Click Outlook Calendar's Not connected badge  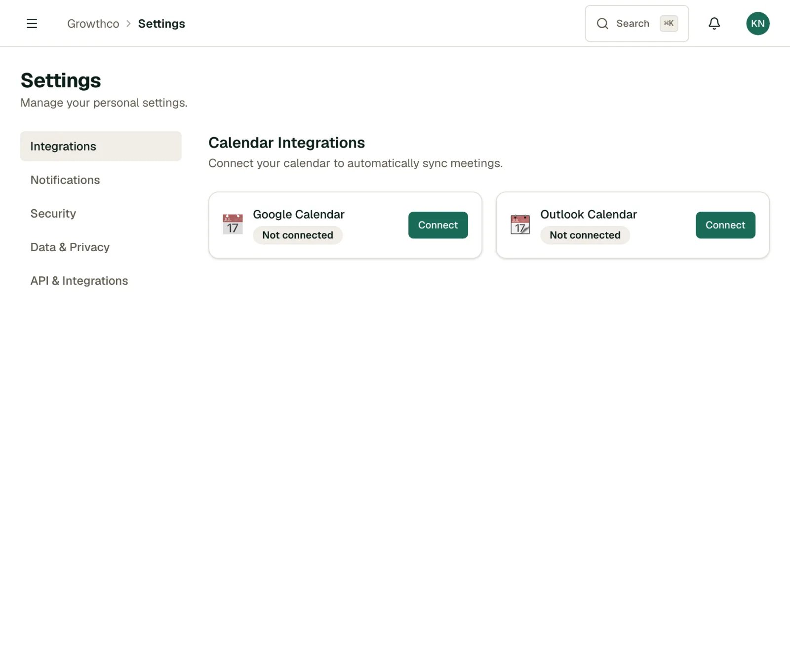(x=585, y=235)
